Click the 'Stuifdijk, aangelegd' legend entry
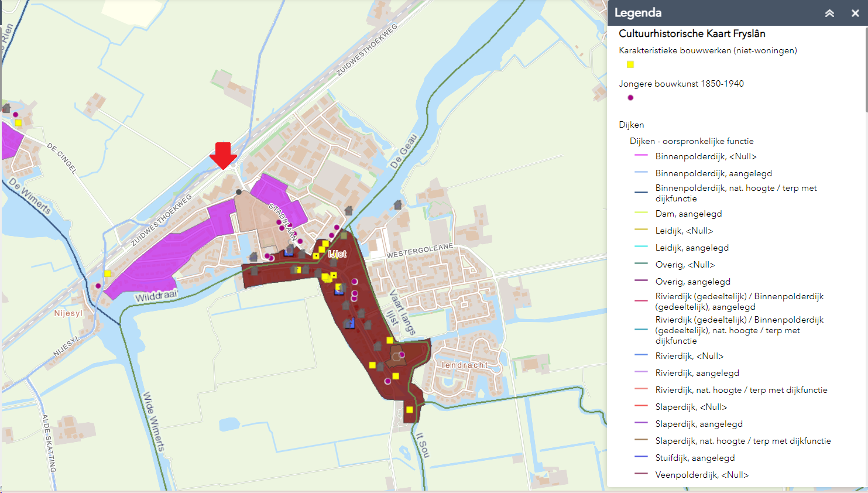Viewport: 868px width, 493px height. pyautogui.click(x=695, y=458)
